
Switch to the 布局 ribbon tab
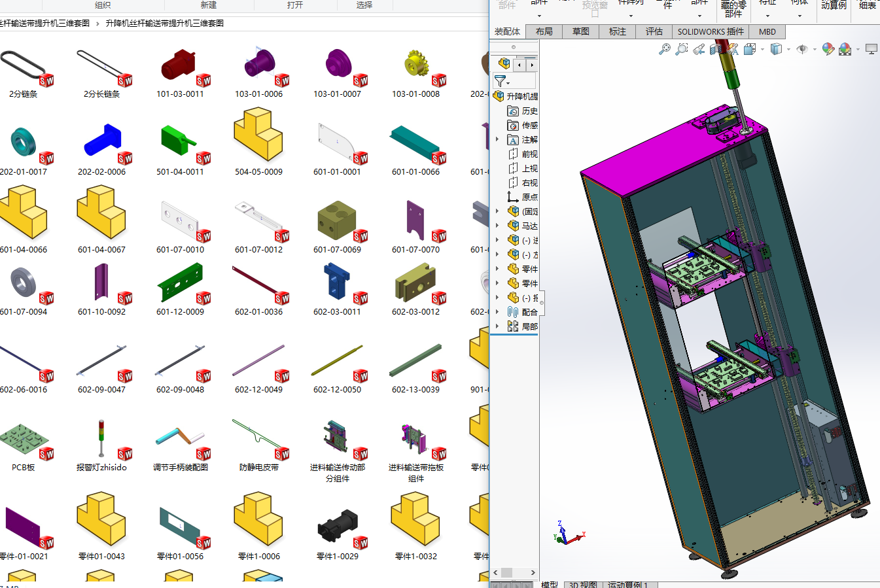(544, 31)
